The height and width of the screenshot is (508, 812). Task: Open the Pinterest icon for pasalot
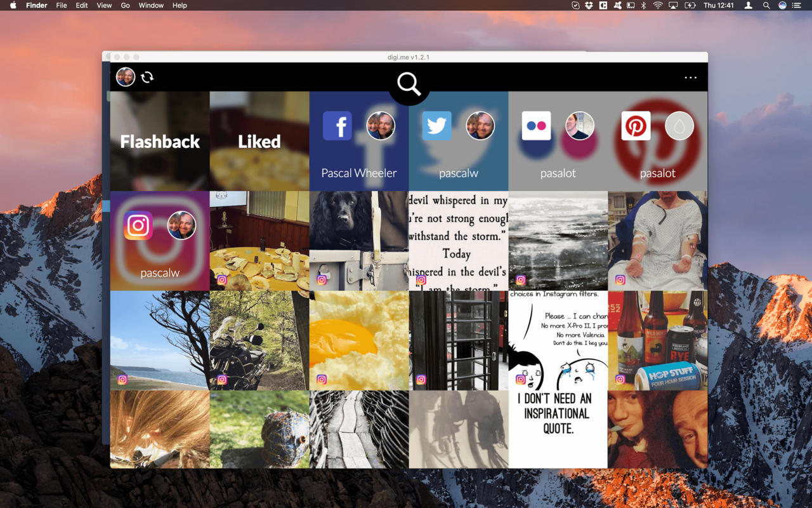pyautogui.click(x=636, y=126)
